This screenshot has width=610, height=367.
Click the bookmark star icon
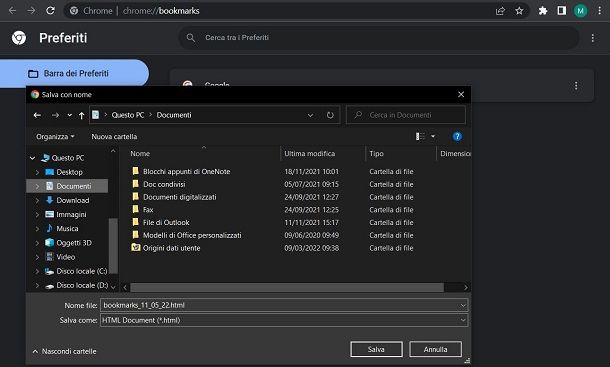click(x=519, y=11)
